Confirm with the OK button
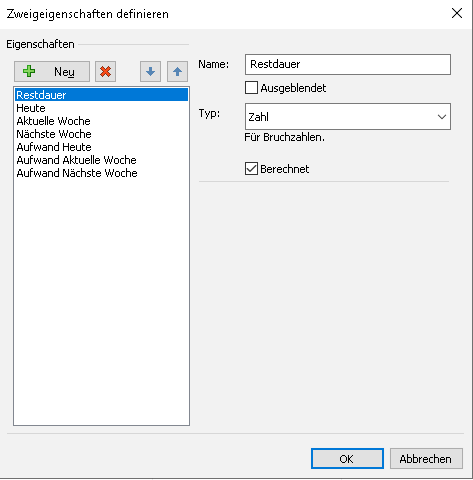Screen dimensions: 473x480 347,459
